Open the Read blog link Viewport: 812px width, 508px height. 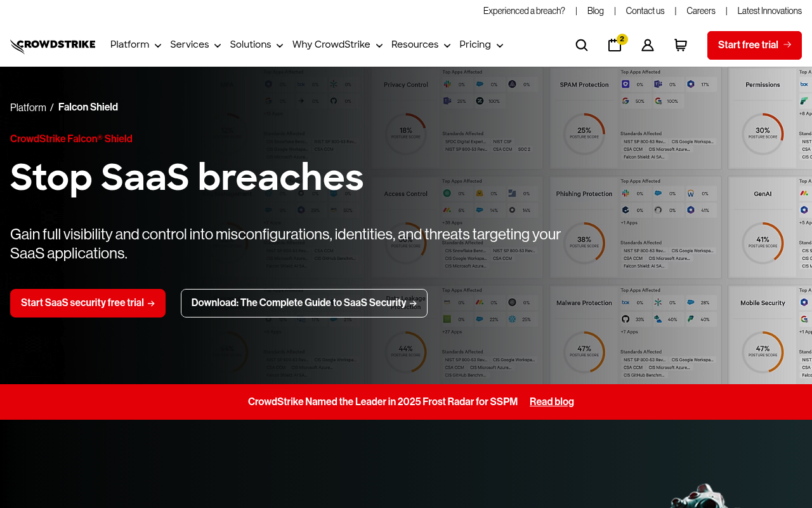(551, 402)
